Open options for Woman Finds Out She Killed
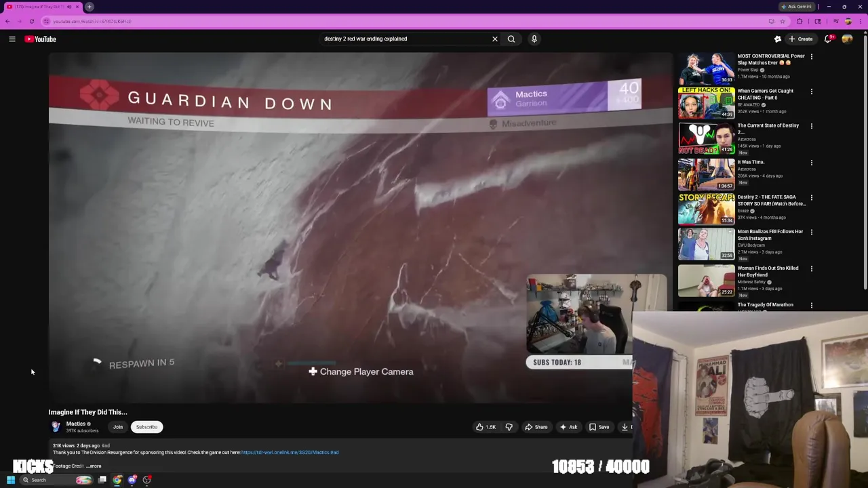This screenshot has width=868, height=488. pyautogui.click(x=811, y=269)
